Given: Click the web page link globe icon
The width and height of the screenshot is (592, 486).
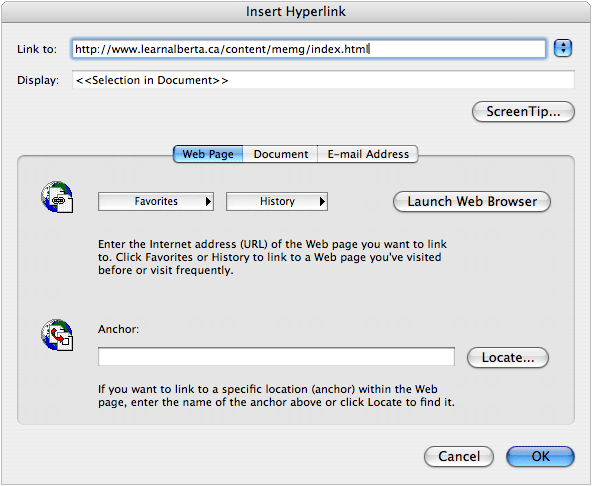Looking at the screenshot, I should tap(57, 197).
